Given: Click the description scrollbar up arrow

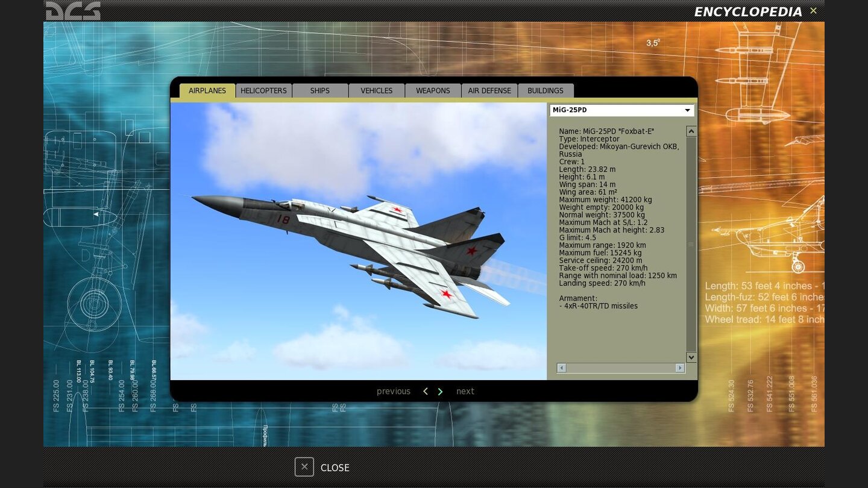Looking at the screenshot, I should 691,131.
